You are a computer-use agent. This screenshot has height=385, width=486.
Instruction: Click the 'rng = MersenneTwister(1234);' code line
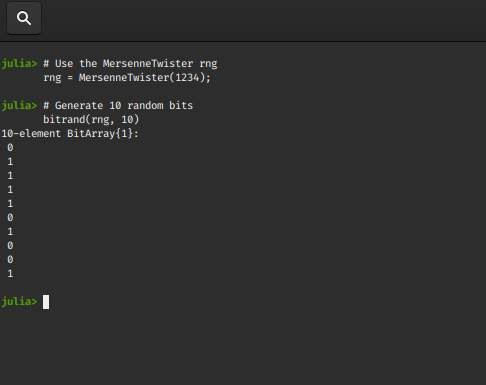(x=127, y=78)
